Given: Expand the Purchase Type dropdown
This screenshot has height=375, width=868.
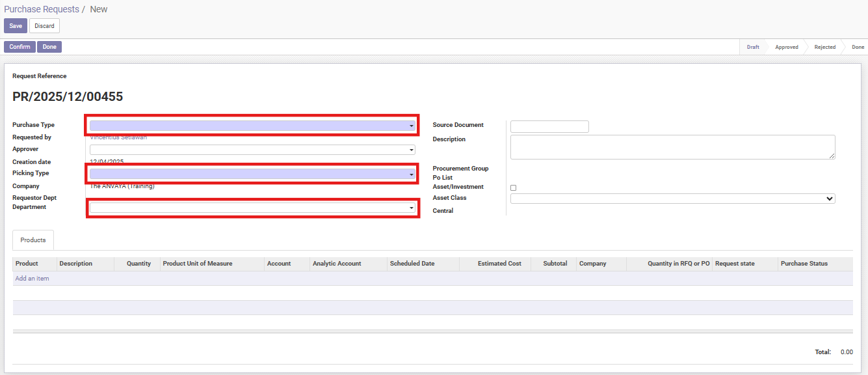Looking at the screenshot, I should coord(252,126).
